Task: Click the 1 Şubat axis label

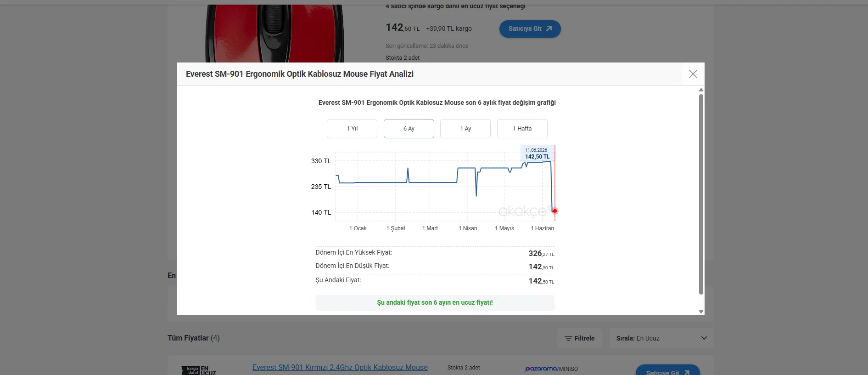Action: click(396, 228)
